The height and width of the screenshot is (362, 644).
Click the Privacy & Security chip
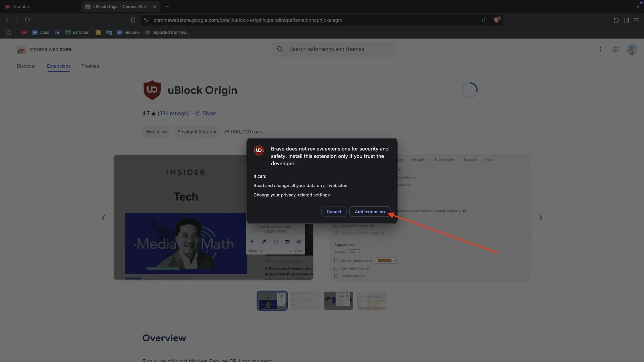pyautogui.click(x=197, y=132)
